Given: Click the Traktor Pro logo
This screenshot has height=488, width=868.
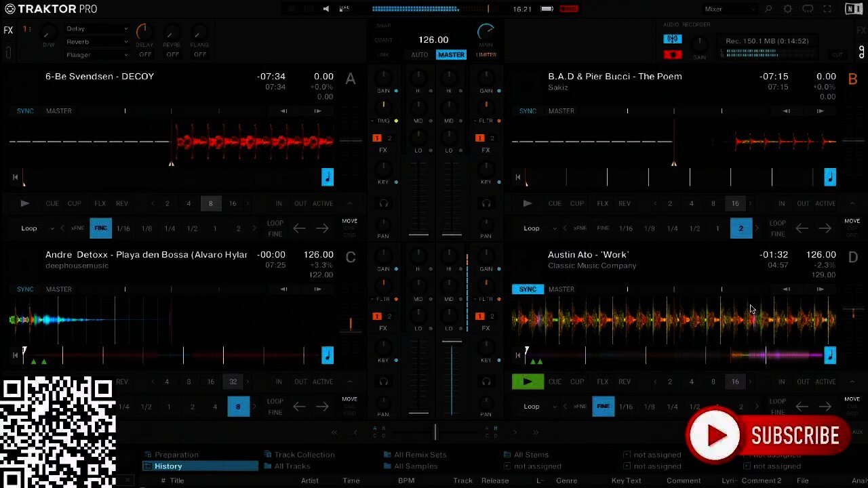Looking at the screenshot, I should pos(51,9).
